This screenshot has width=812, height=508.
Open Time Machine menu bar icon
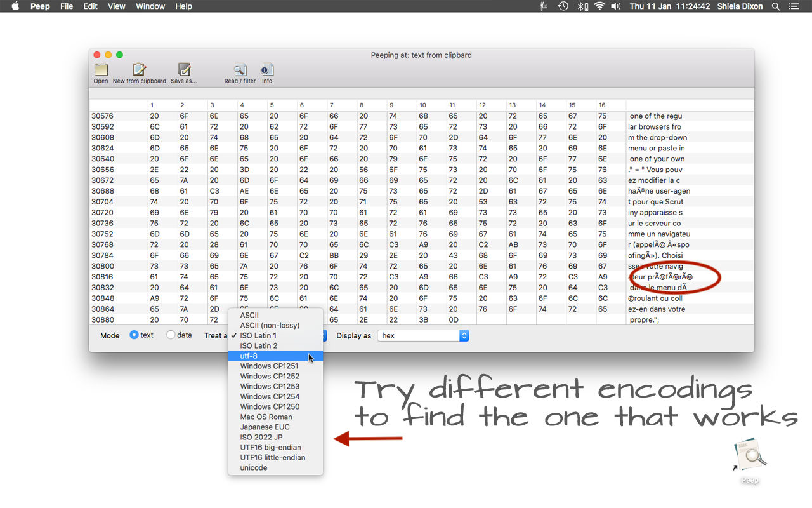(x=563, y=6)
